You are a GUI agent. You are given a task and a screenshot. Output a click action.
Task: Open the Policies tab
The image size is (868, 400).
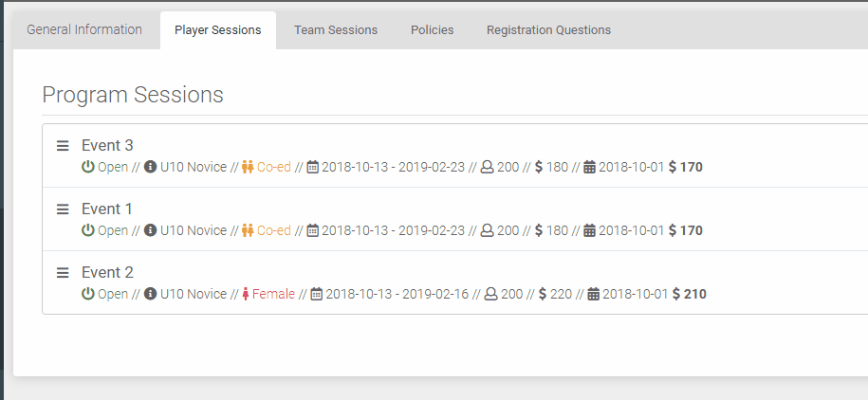[432, 29]
